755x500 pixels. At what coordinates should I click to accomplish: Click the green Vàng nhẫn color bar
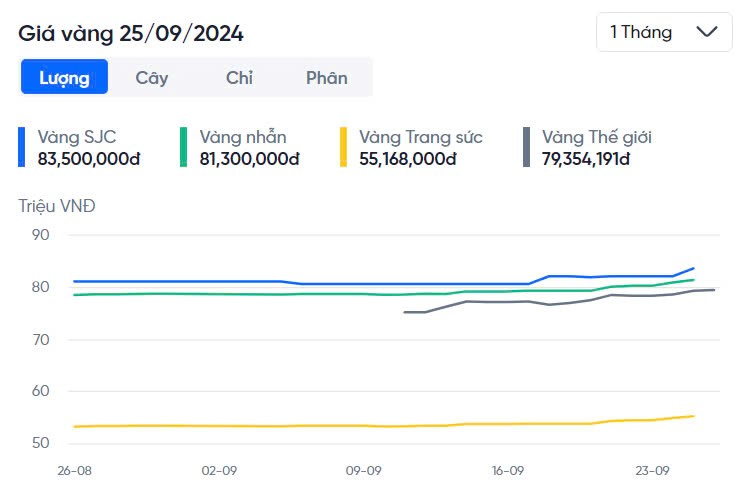click(184, 147)
